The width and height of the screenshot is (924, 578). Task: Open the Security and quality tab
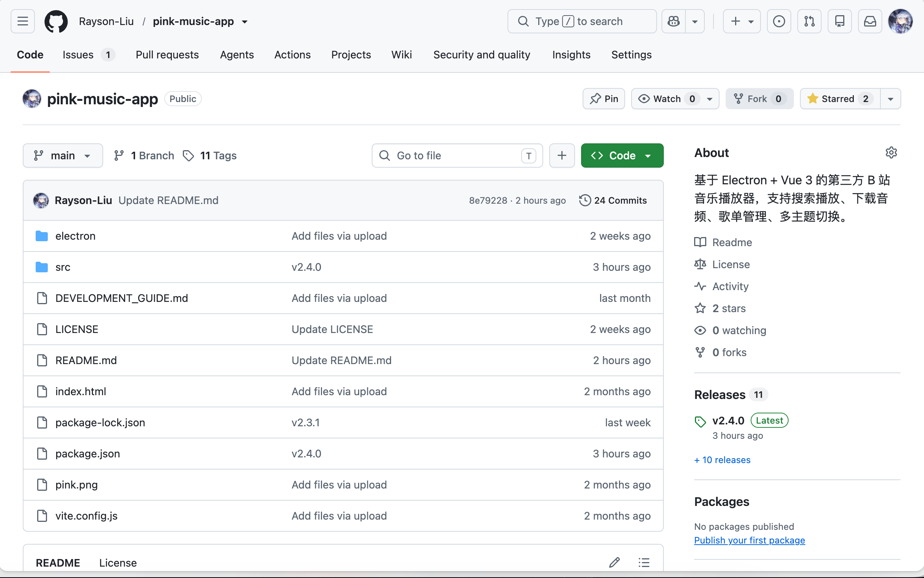482,55
